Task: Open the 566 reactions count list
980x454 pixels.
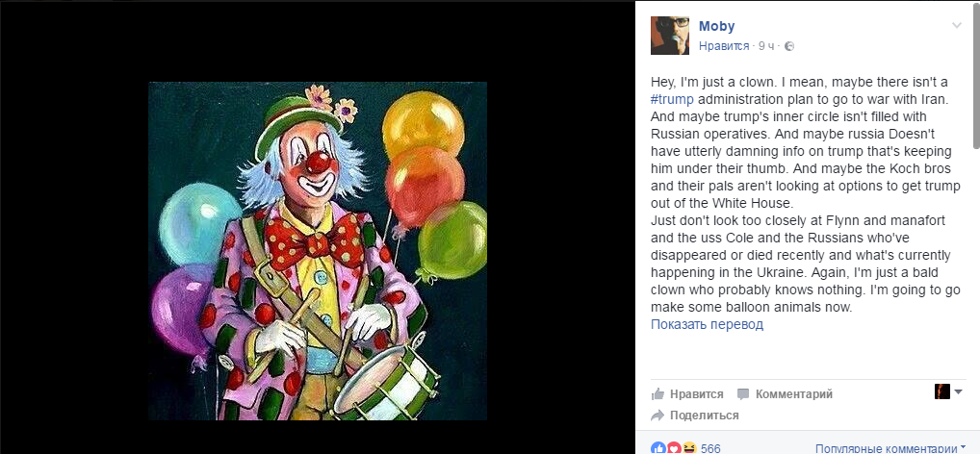Action: tap(710, 448)
